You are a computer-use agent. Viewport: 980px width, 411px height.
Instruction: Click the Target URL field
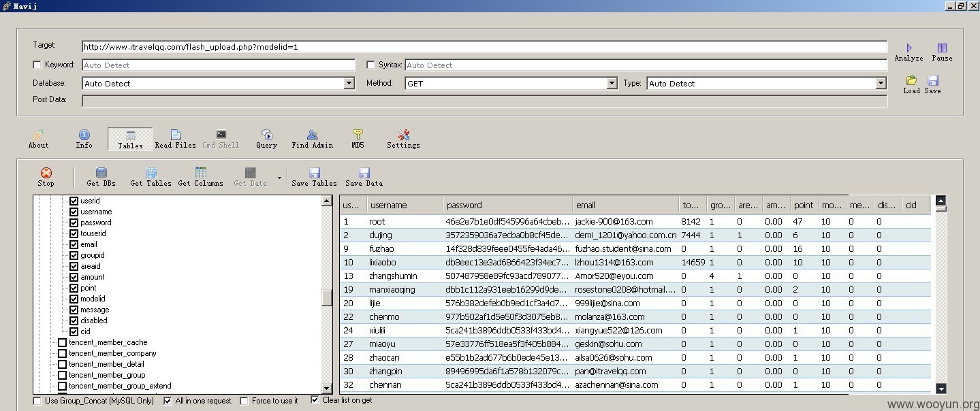point(484,47)
